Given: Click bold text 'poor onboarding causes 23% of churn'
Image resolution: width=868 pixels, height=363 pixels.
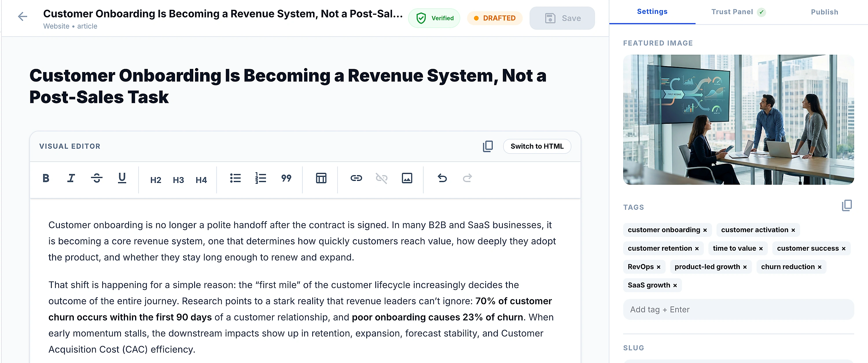Looking at the screenshot, I should pyautogui.click(x=437, y=318).
